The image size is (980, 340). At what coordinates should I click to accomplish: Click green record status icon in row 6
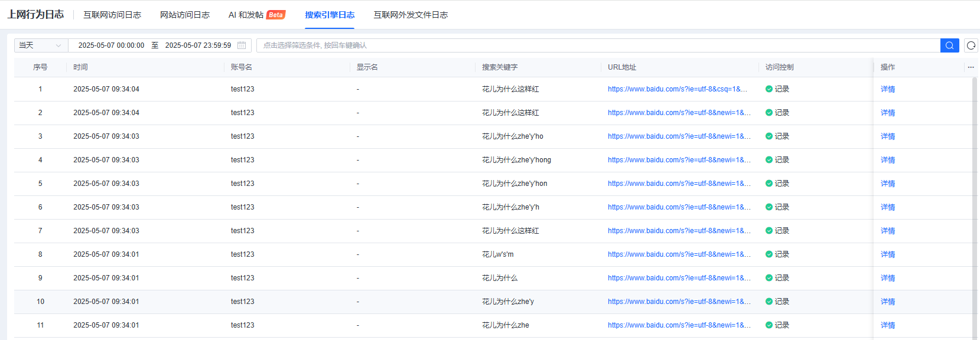[769, 207]
